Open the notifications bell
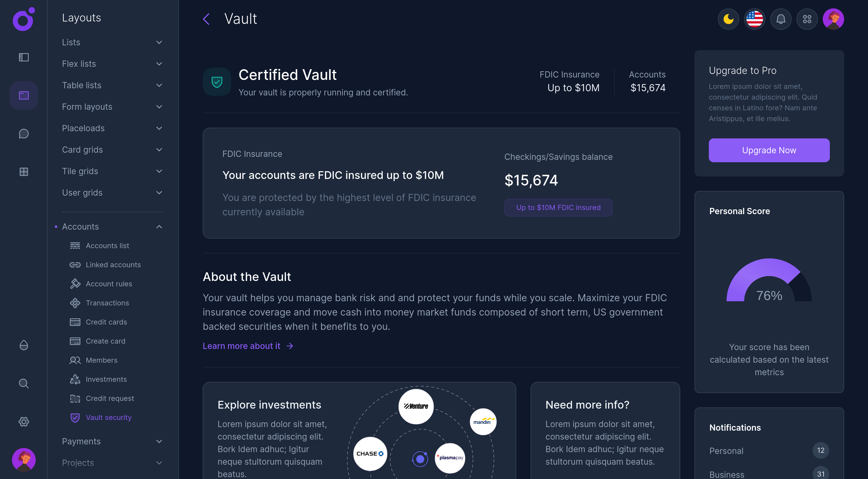Image resolution: width=868 pixels, height=479 pixels. coord(780,19)
